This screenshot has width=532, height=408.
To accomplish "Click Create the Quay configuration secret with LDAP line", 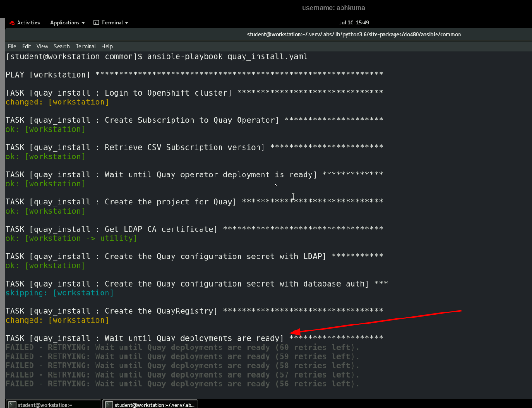I will [194, 257].
